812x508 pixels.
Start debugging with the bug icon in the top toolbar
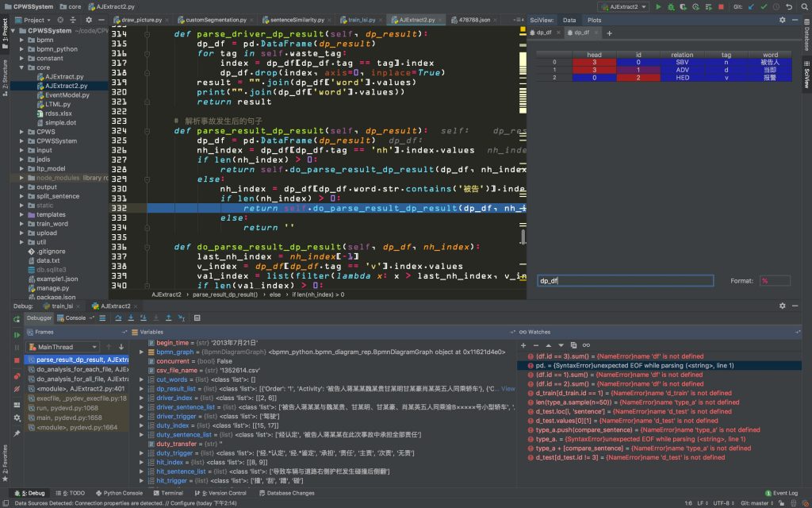(x=671, y=6)
